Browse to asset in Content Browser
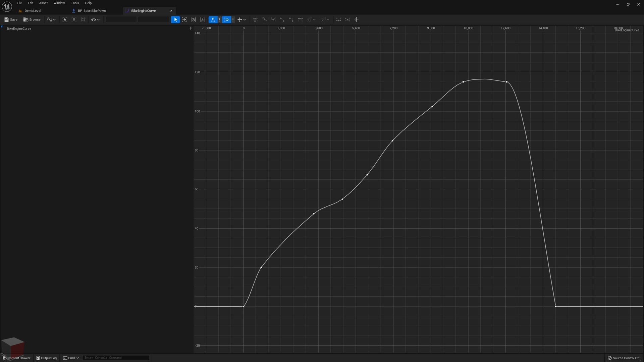The height and width of the screenshot is (362, 644). (x=32, y=20)
